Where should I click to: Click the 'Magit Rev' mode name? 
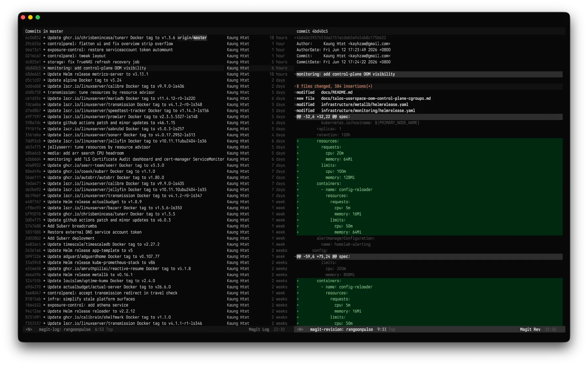click(530, 330)
